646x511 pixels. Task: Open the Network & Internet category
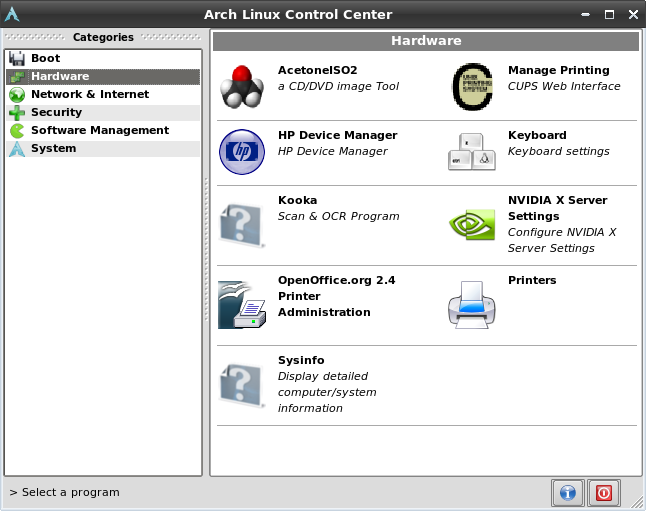[x=103, y=95]
